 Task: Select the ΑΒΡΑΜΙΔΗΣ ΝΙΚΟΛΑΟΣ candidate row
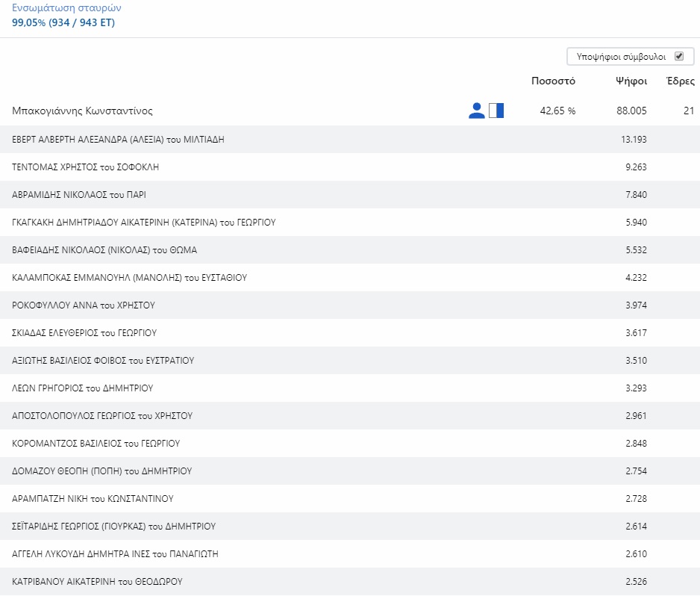[x=79, y=195]
